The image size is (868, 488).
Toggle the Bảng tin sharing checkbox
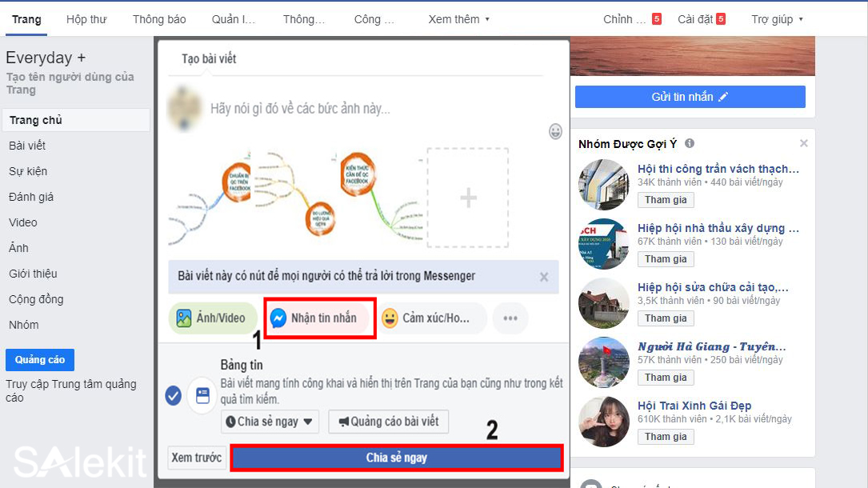[x=173, y=394]
